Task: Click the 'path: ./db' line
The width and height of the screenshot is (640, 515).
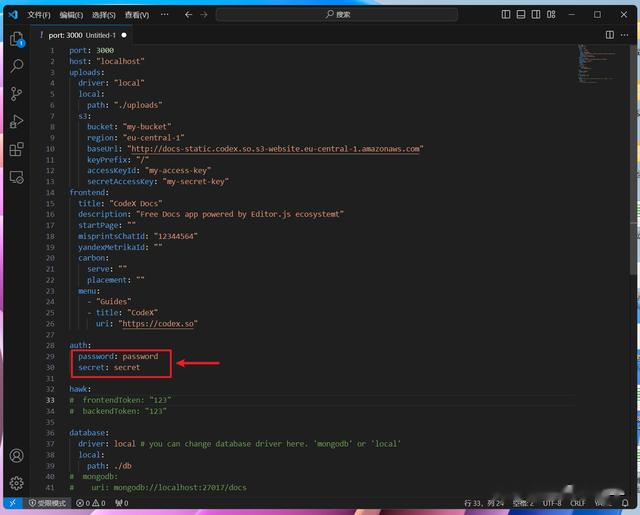Action: coord(109,466)
